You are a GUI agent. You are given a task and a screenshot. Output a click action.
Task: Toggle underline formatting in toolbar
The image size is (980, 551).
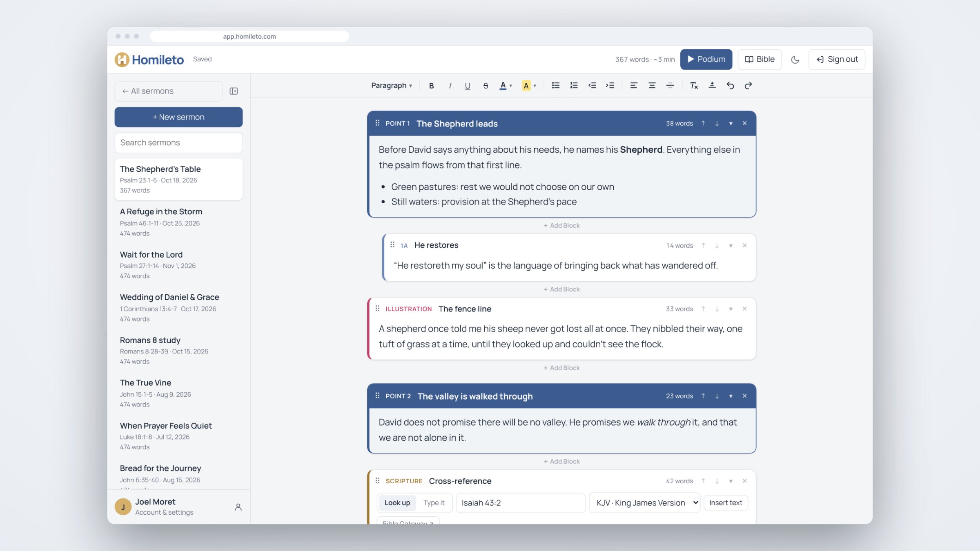(468, 86)
